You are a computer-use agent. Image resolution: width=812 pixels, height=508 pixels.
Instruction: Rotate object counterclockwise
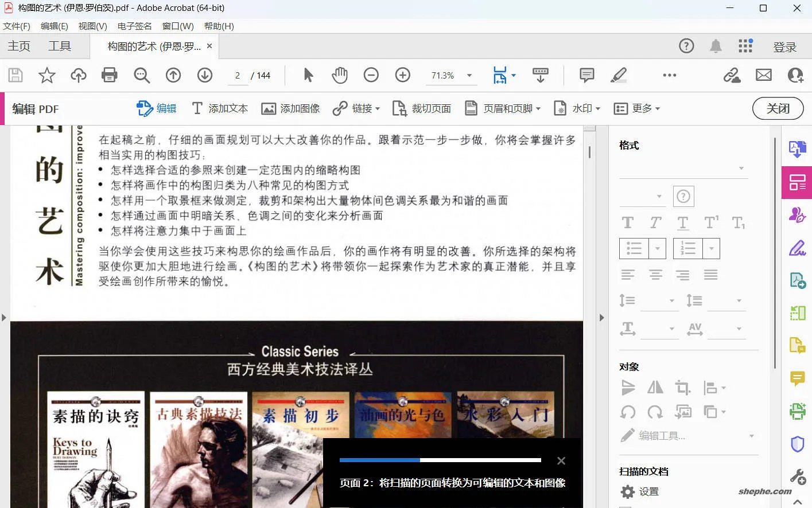(628, 412)
